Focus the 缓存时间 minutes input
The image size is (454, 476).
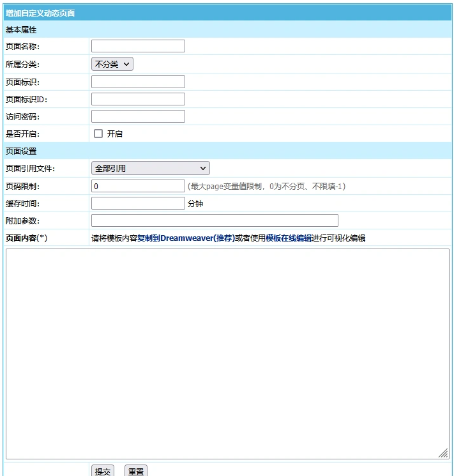click(x=138, y=203)
